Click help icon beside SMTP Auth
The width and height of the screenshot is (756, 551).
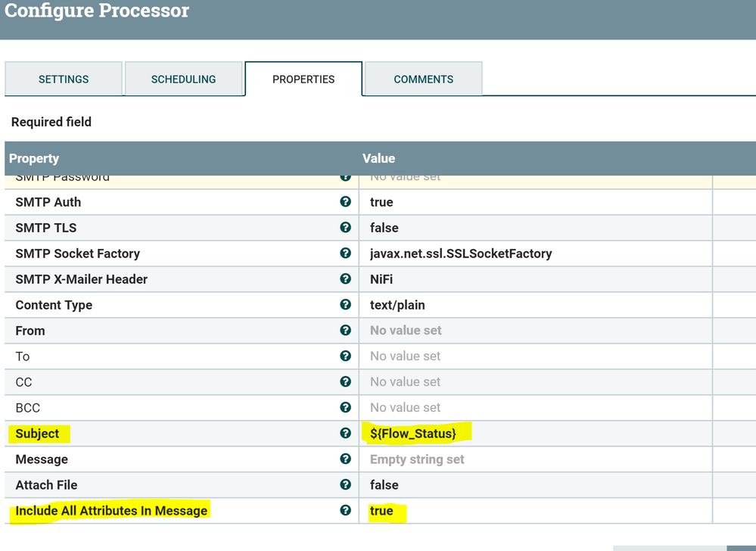(346, 202)
